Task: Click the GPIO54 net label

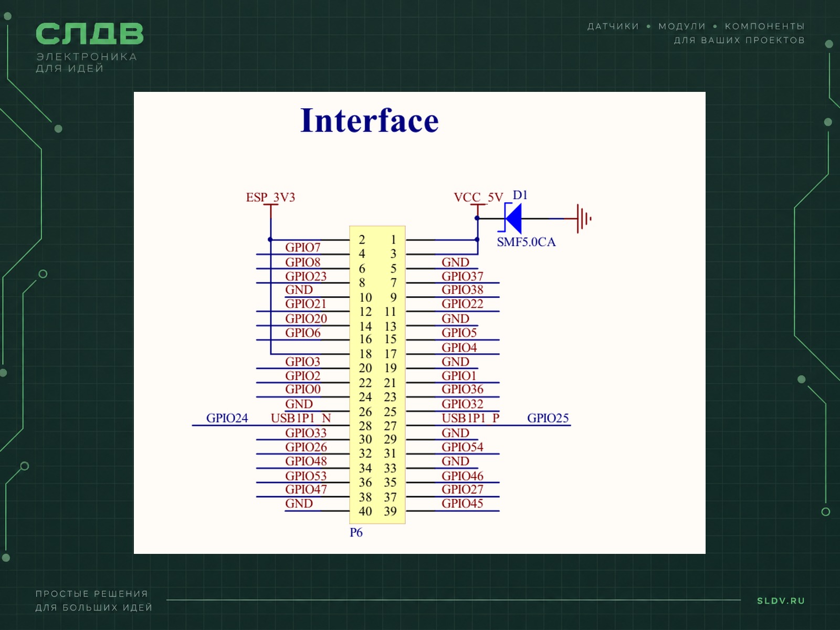Action: click(x=463, y=447)
